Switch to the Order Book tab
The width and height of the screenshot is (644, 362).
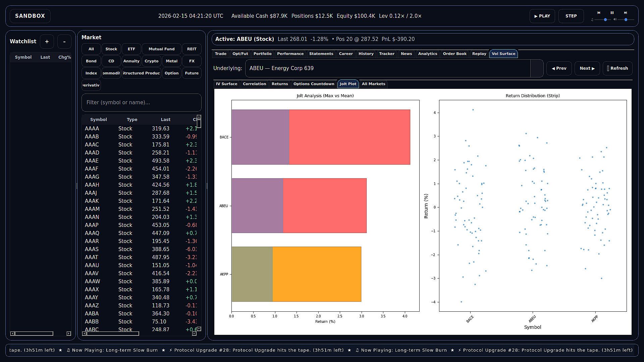point(454,54)
